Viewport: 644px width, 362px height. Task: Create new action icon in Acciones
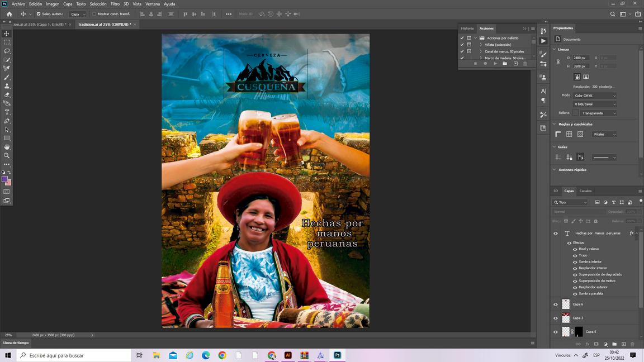click(x=515, y=64)
